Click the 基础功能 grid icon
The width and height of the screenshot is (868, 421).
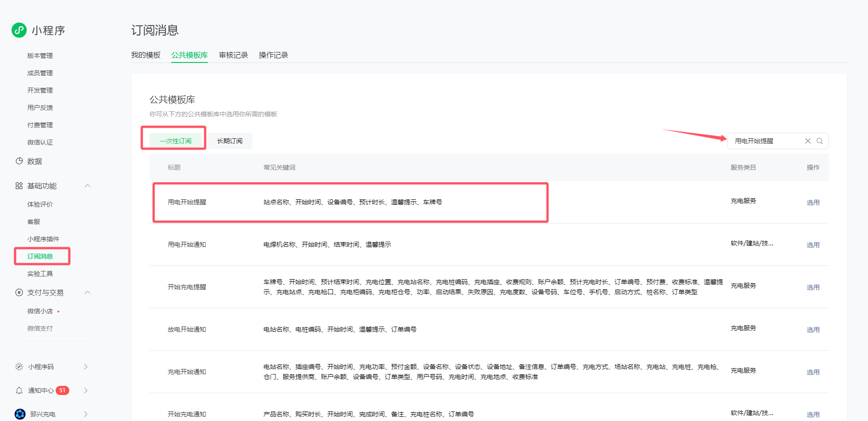(19, 186)
